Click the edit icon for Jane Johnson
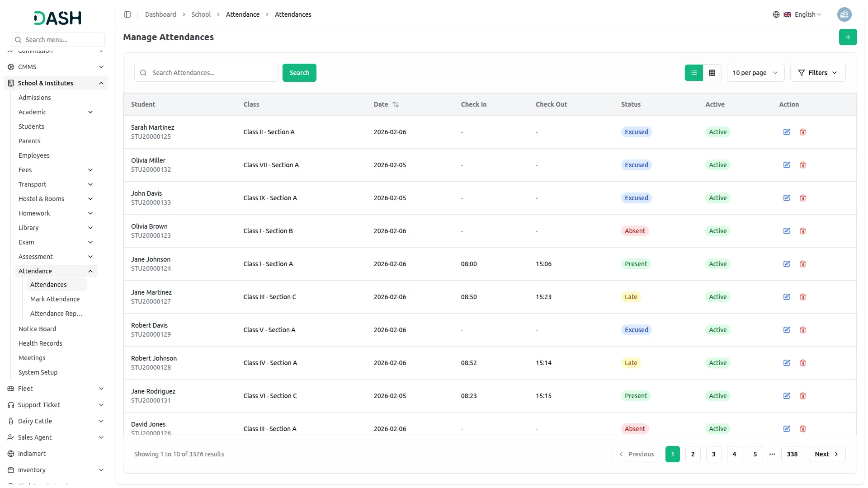 pos(787,264)
